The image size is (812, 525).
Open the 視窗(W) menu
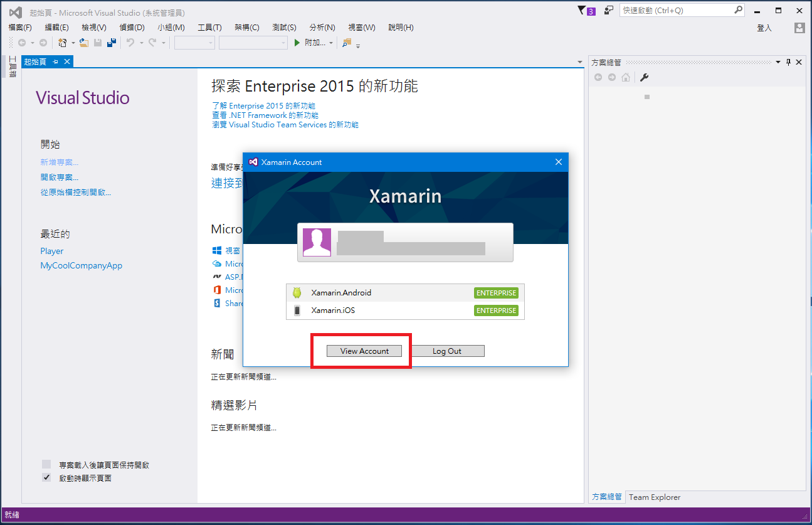tap(362, 28)
